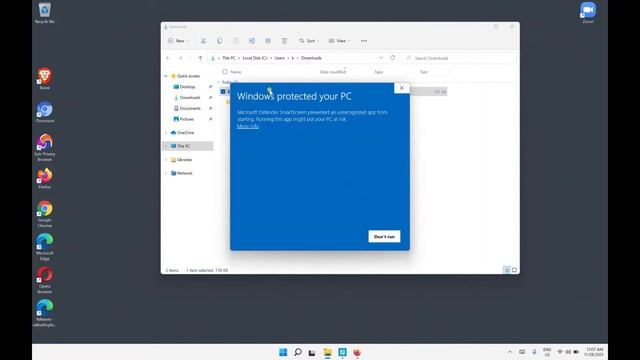The height and width of the screenshot is (360, 640).
Task: Click the microphone icon in system tray
Action: click(534, 352)
